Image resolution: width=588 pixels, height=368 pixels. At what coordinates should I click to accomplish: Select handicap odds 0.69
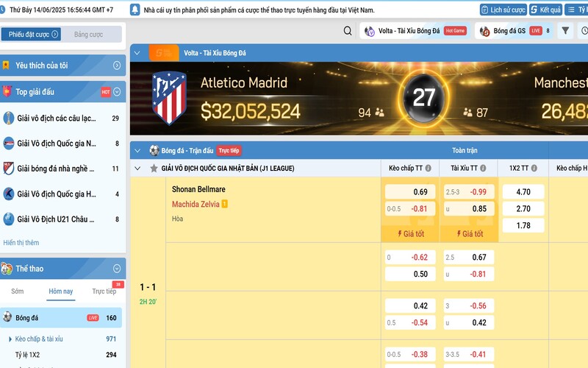pyautogui.click(x=410, y=192)
